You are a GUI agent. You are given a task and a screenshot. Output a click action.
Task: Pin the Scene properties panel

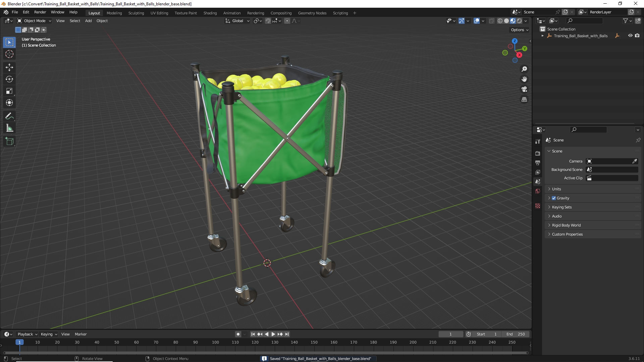(638, 140)
